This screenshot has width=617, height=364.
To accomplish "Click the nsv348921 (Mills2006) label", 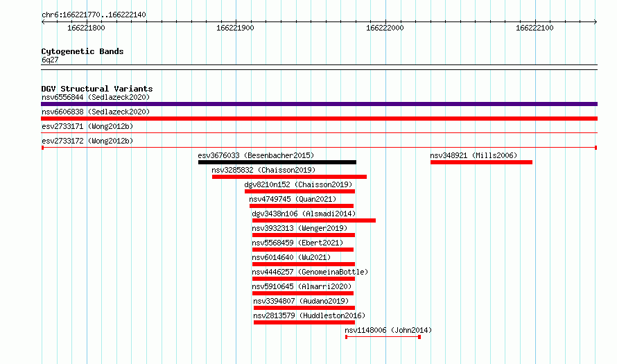I will [473, 155].
